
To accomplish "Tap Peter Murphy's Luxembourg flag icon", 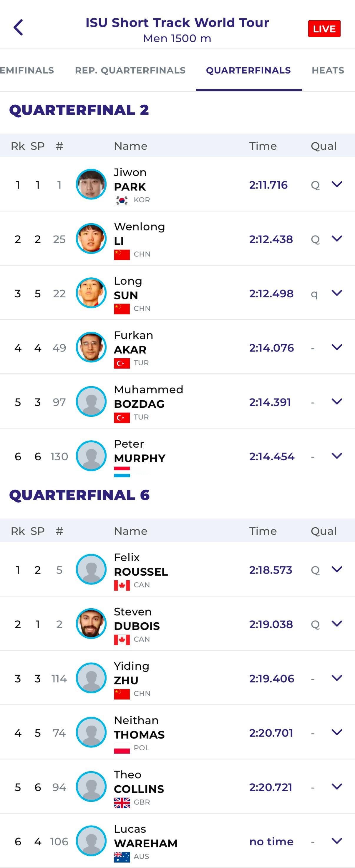I will coord(122,472).
